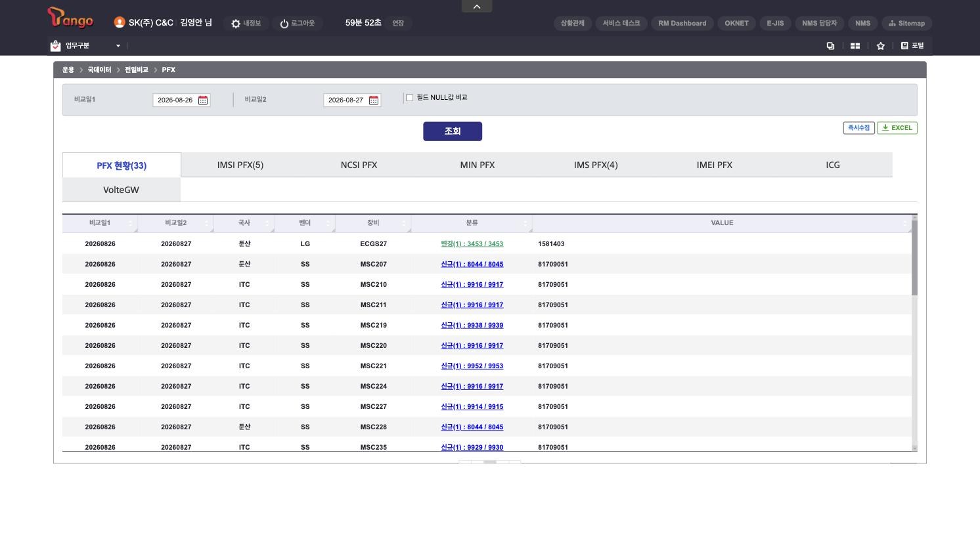The width and height of the screenshot is (980, 533).
Task: Sort by 벤더 column header
Action: coord(305,223)
